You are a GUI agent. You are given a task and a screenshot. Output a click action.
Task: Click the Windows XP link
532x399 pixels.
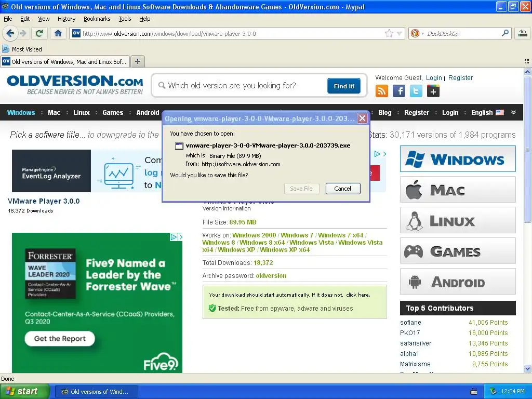pos(236,250)
